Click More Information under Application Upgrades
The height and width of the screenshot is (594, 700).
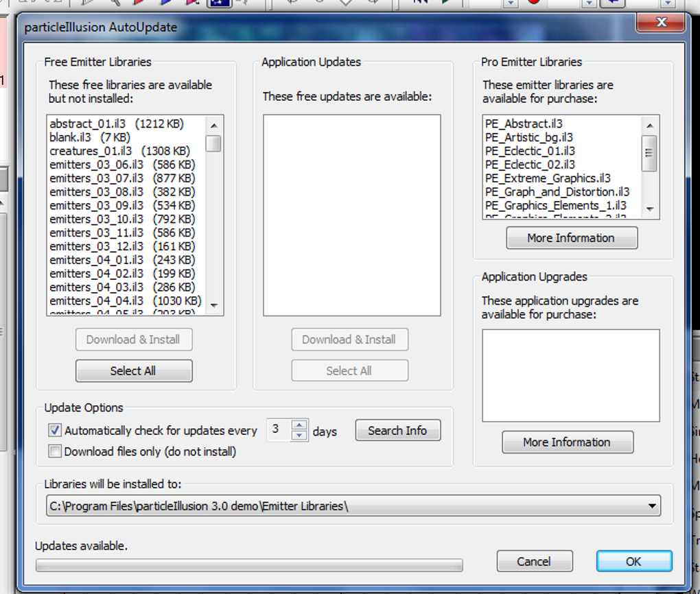568,442
